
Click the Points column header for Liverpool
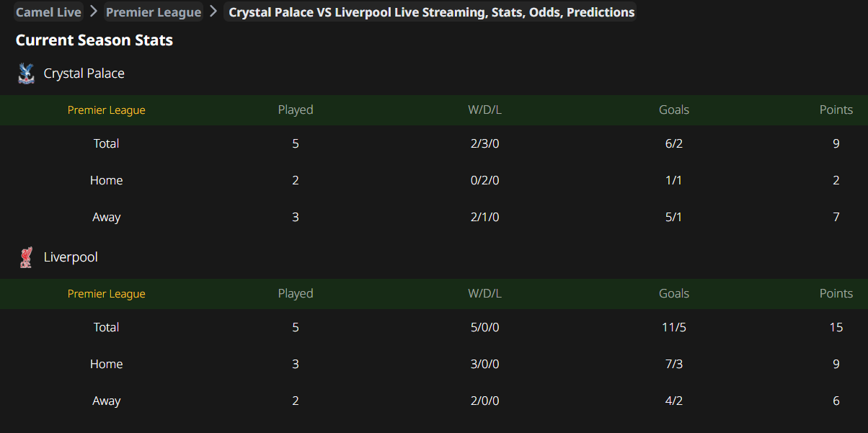tap(836, 293)
